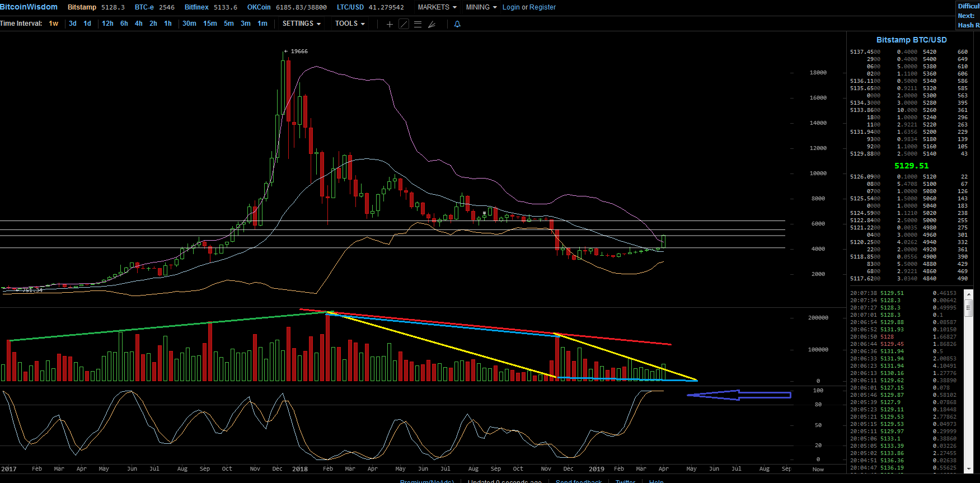
Task: Switch time interval to 1w
Action: point(54,24)
